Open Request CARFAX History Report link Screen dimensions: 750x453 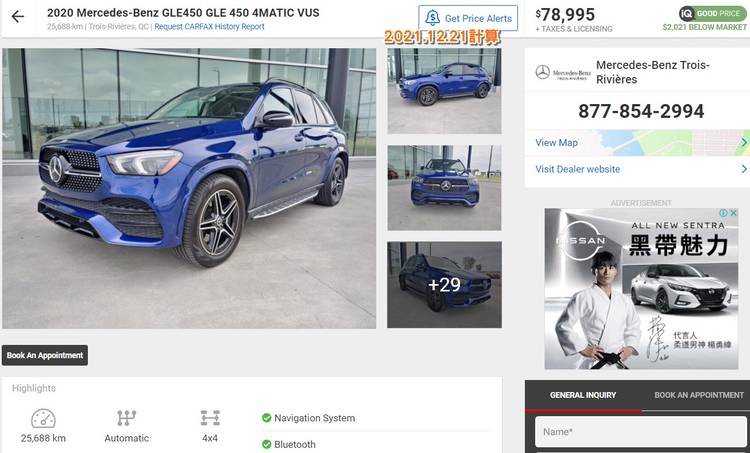209,27
